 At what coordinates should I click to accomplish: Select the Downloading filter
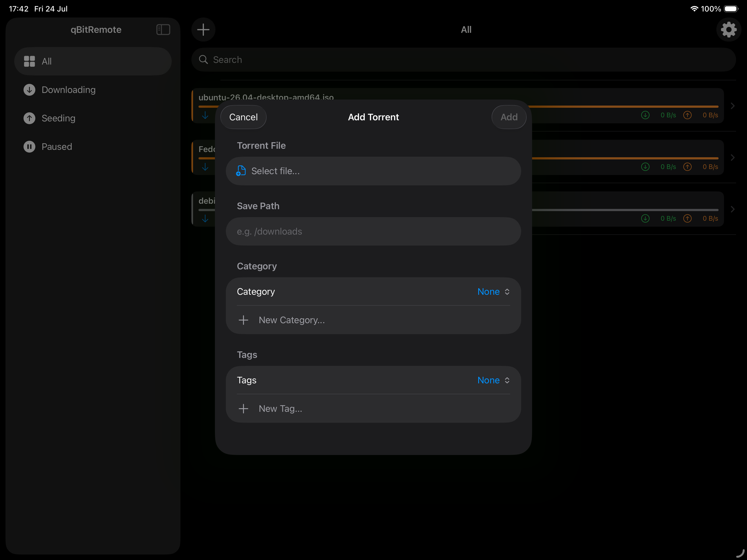[x=93, y=90]
